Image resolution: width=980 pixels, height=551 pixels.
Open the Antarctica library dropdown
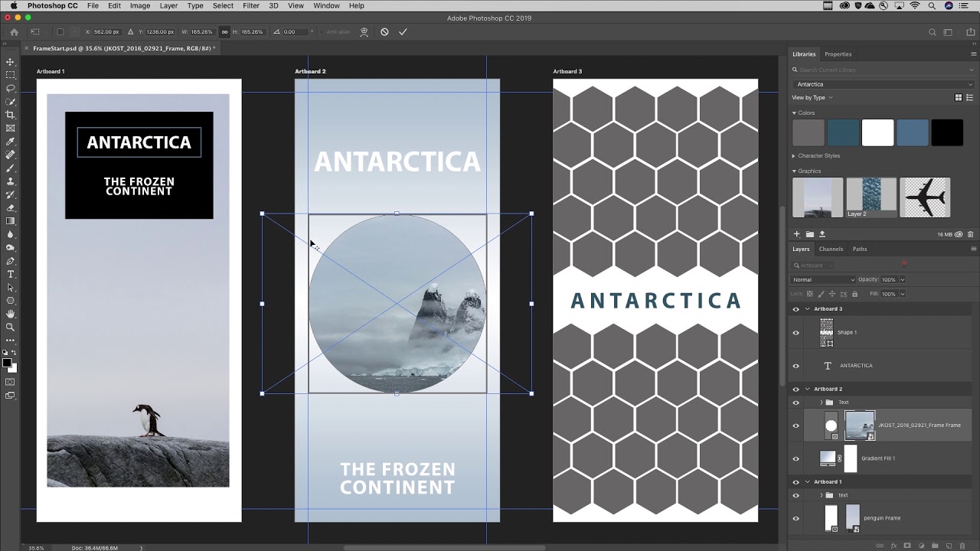tap(884, 84)
